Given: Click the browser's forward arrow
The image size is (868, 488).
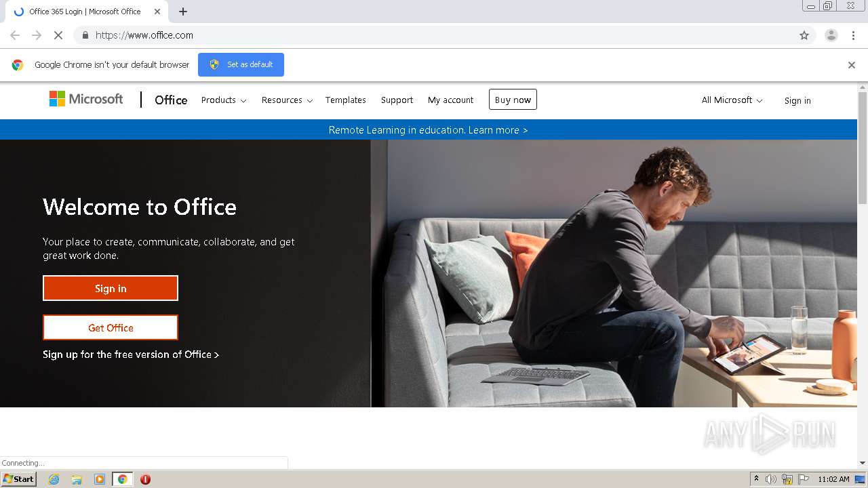Looking at the screenshot, I should tap(37, 35).
